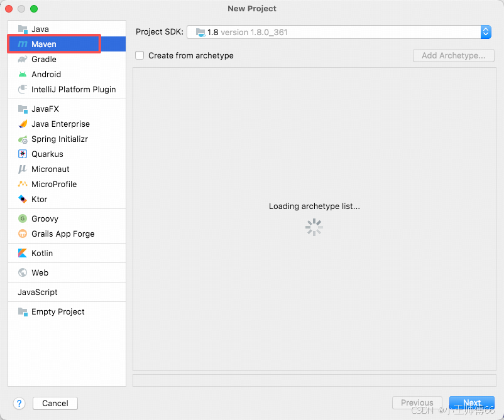Click the loading spinner under archetype list
This screenshot has width=504, height=420.
coord(314,227)
